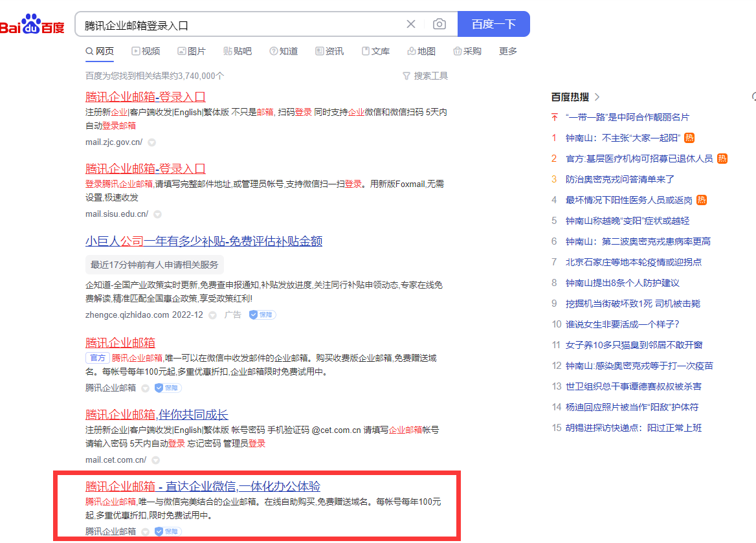This screenshot has height=543, width=756.
Task: Clear the search box with the X icon
Action: click(x=411, y=24)
